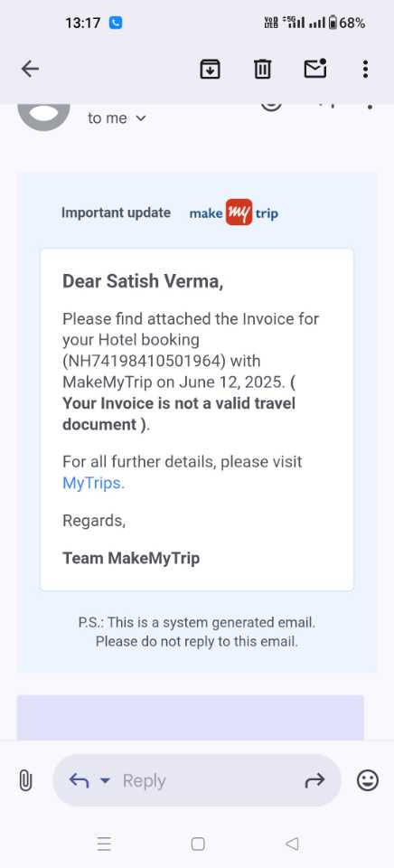The image size is (394, 868).
Task: Open the emoji picker smiley icon
Action: pos(368,780)
